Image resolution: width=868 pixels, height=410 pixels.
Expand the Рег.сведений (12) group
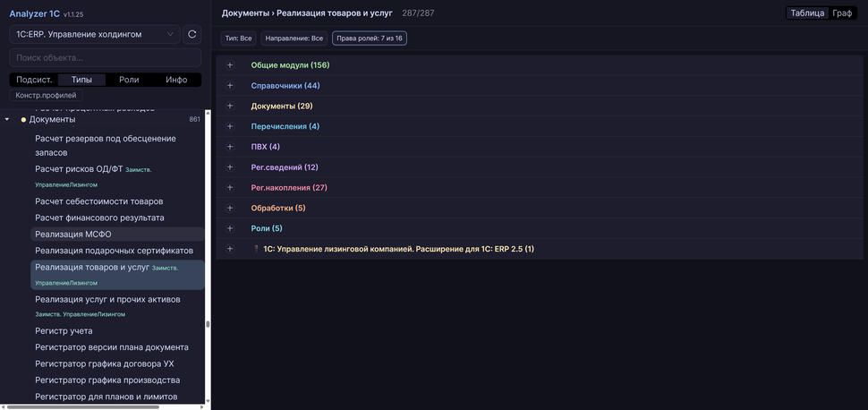[x=230, y=167]
